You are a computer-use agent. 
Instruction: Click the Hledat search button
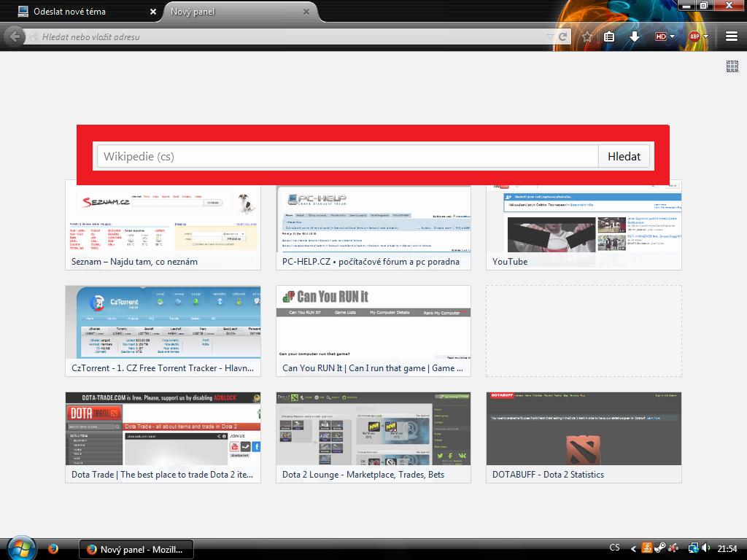pos(624,156)
